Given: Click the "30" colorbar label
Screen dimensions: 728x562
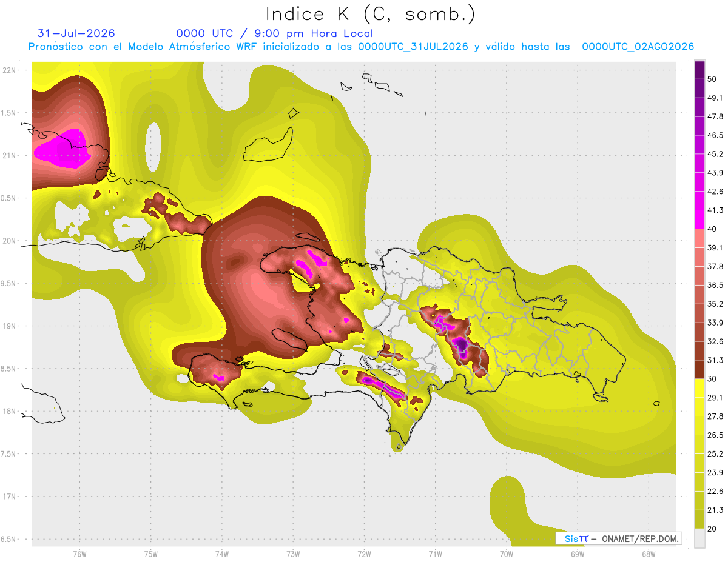Looking at the screenshot, I should pos(712,379).
